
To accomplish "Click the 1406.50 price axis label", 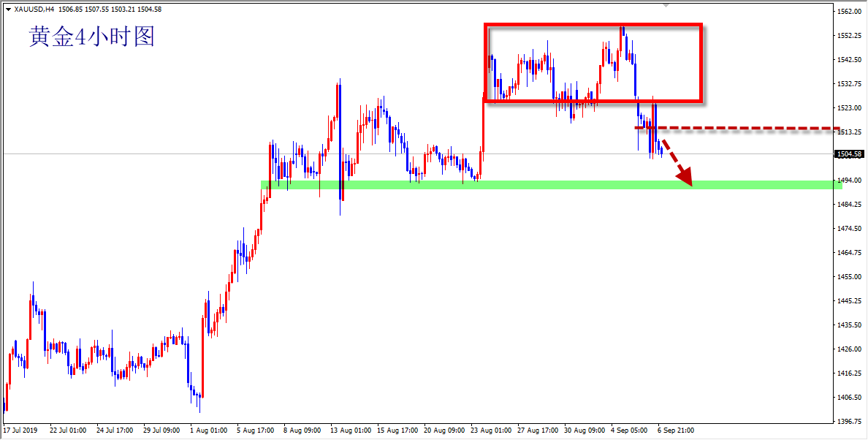I will [x=848, y=398].
